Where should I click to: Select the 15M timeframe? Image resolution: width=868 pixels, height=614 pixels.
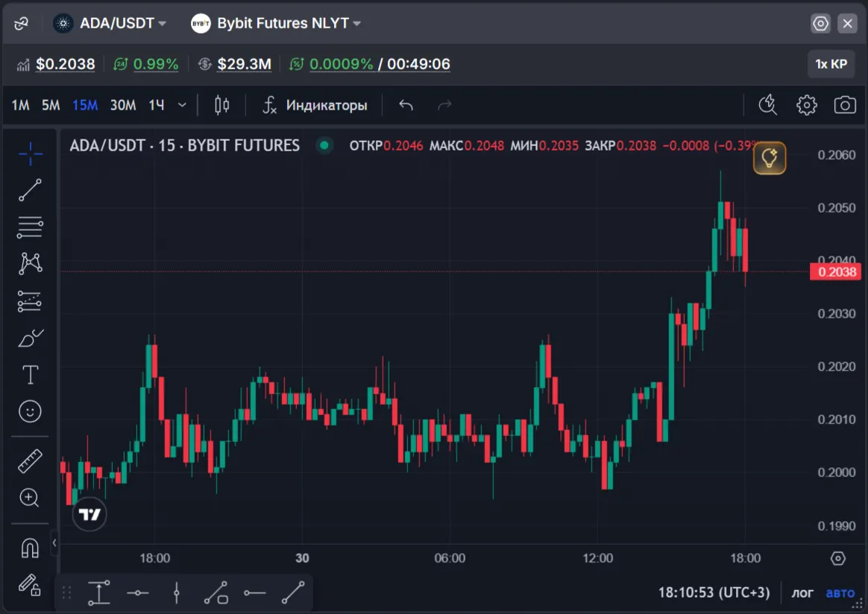tap(85, 105)
